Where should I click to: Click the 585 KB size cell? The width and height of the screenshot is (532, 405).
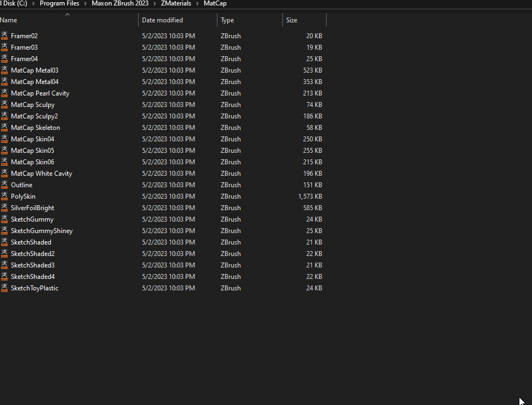click(312, 208)
